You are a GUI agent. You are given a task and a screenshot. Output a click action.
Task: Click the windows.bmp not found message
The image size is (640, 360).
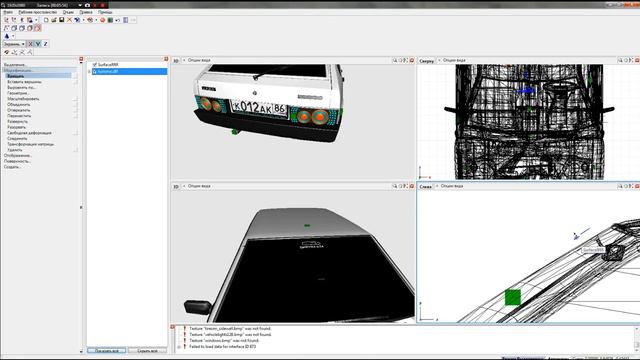pos(224,340)
